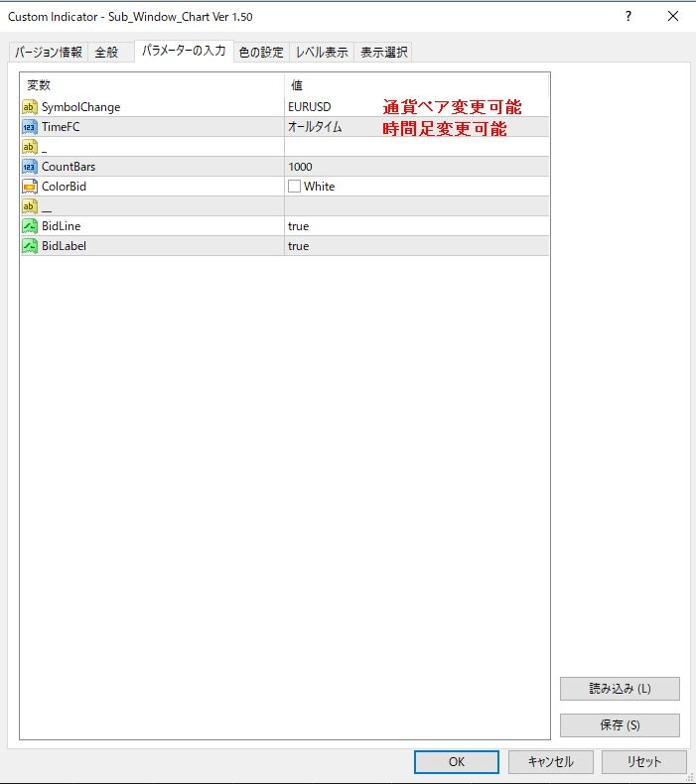Click the boolean icon beside BidLine
Image resolution: width=696 pixels, height=784 pixels.
coord(30,226)
